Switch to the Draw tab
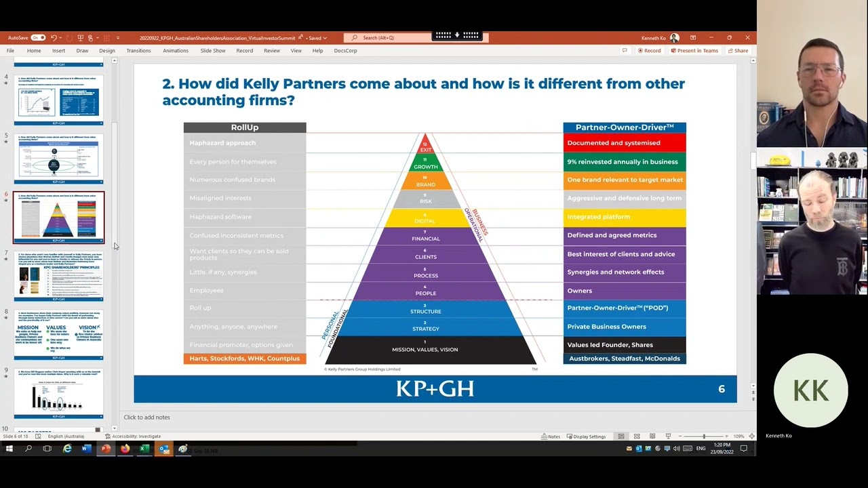Image resolution: width=868 pixels, height=488 pixels. (x=82, y=51)
